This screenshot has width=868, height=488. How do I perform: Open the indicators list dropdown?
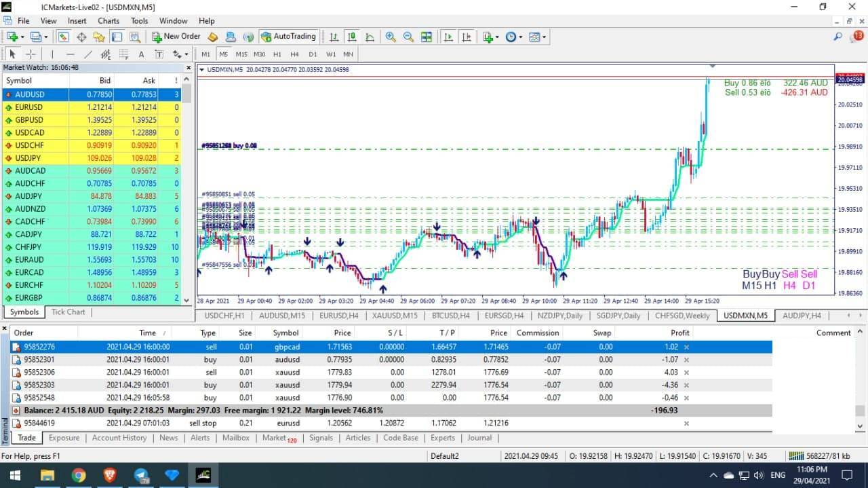(490, 37)
